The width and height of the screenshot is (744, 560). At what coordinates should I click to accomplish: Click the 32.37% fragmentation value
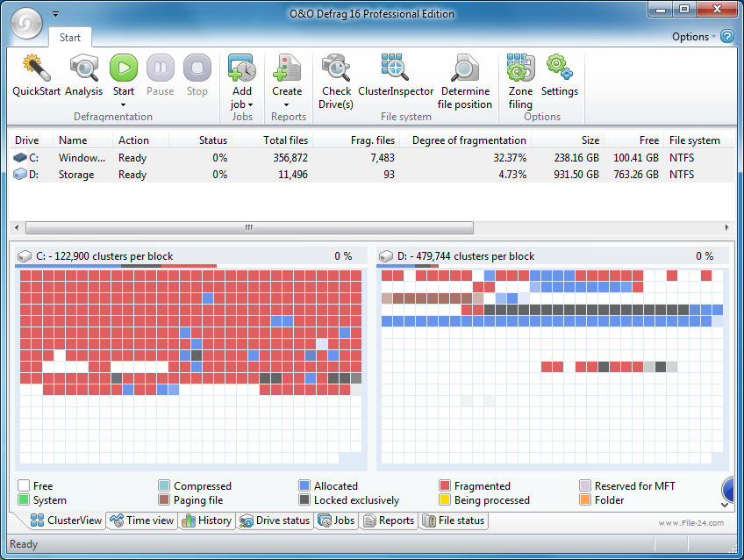point(510,158)
